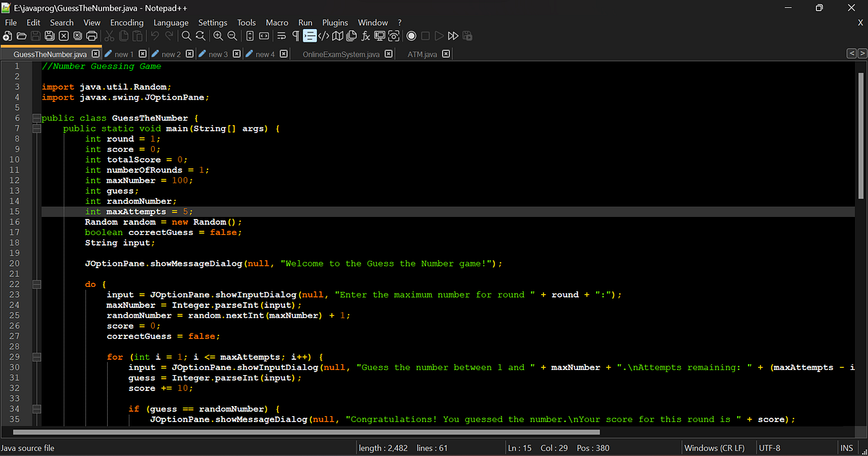The height and width of the screenshot is (456, 868).
Task: Click the Save toolbar icon
Action: pos(35,35)
